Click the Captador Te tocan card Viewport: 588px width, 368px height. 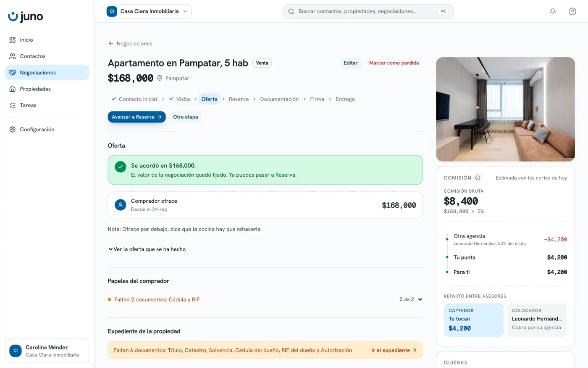(474, 320)
